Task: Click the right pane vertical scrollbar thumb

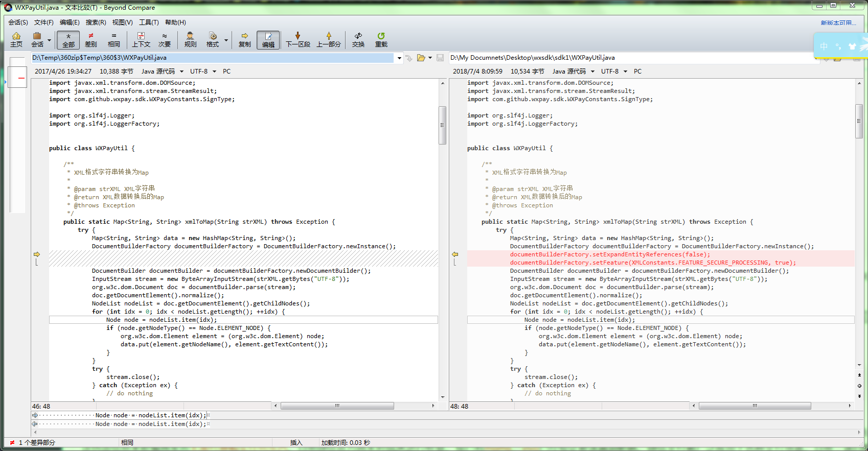Action: (x=859, y=121)
